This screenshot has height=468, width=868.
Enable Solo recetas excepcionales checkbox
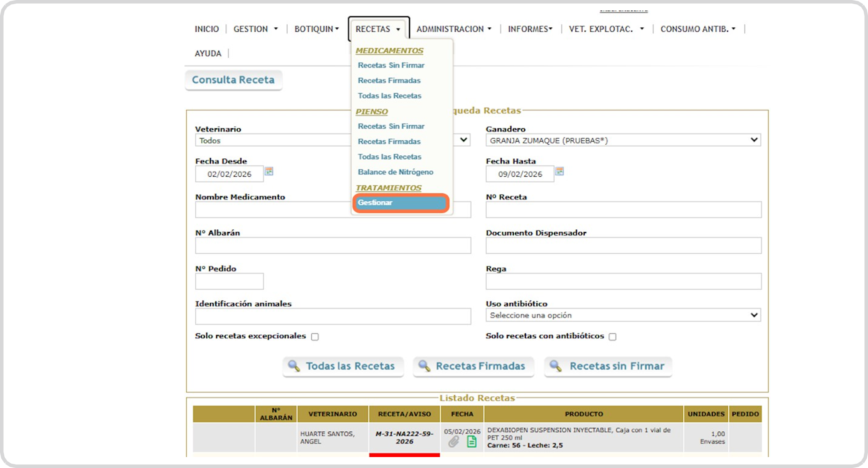tap(315, 337)
